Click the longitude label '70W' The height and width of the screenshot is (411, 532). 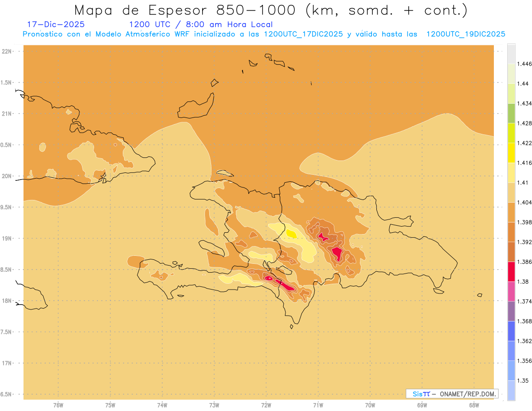tap(370, 405)
